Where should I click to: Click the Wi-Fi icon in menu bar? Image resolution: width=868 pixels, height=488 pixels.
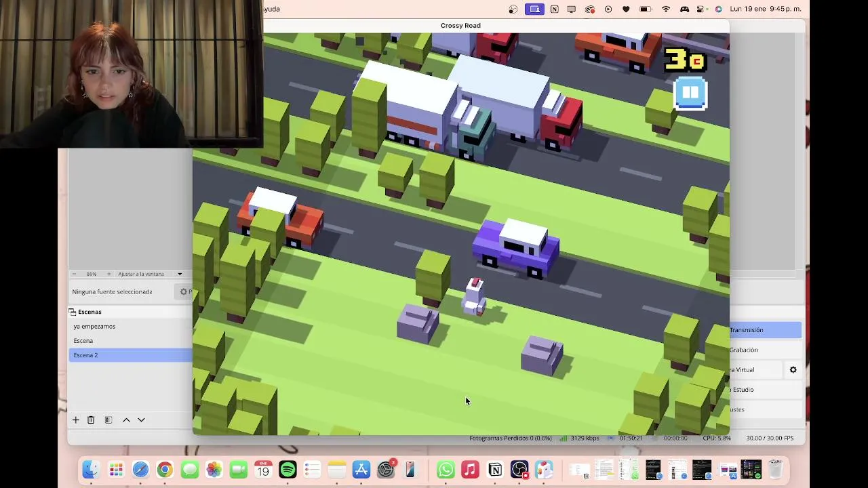tap(666, 9)
